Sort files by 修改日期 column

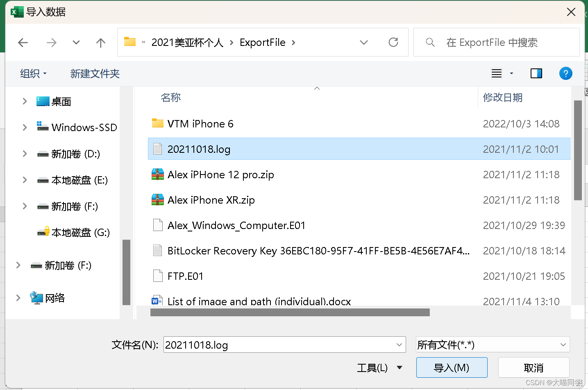tap(503, 97)
